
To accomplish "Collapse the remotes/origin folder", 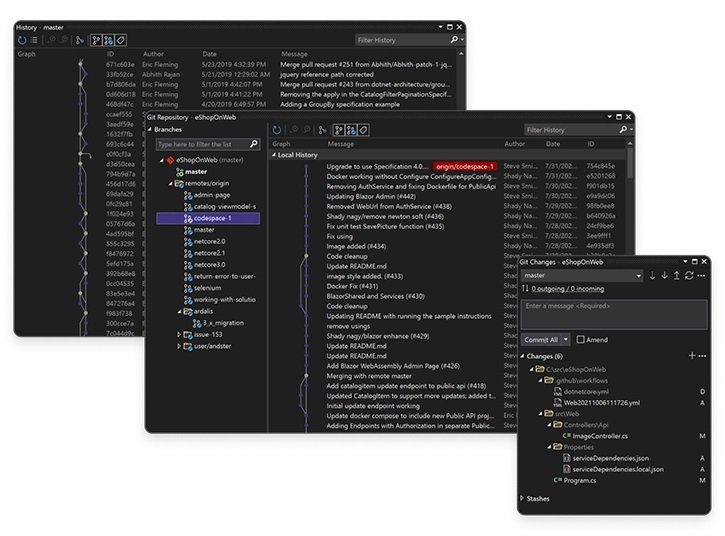I will point(171,183).
